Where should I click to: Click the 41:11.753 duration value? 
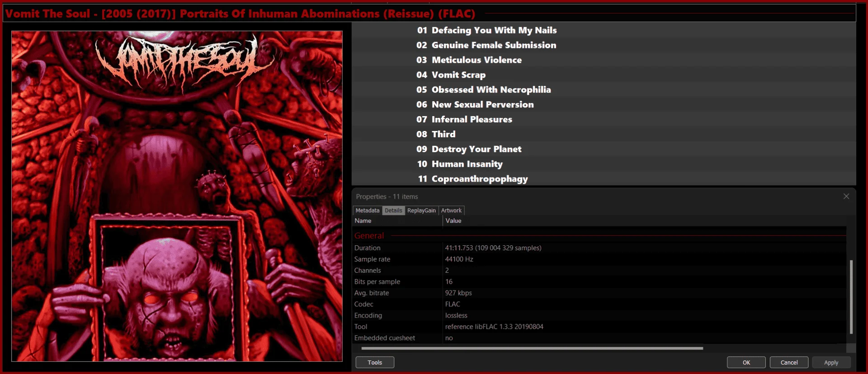[493, 248]
